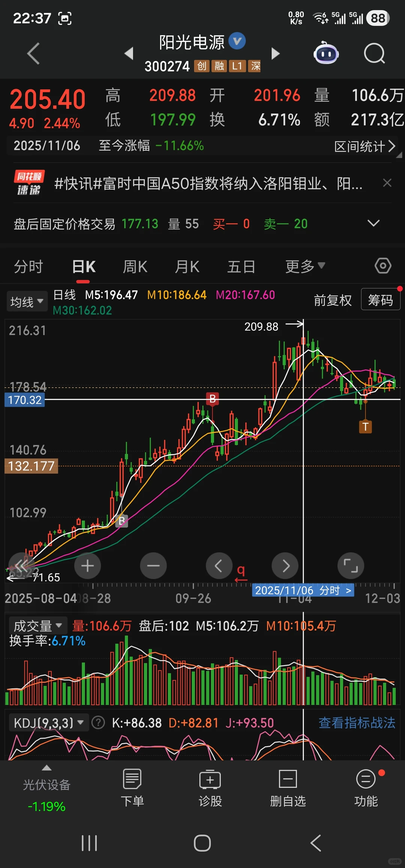Open the KDJ(9,3,3) indicator dropdown

tap(49, 723)
